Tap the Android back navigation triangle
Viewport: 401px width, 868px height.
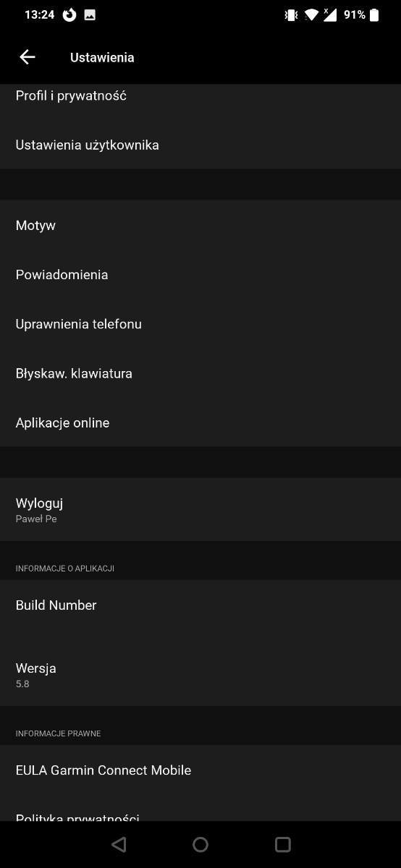tap(119, 844)
